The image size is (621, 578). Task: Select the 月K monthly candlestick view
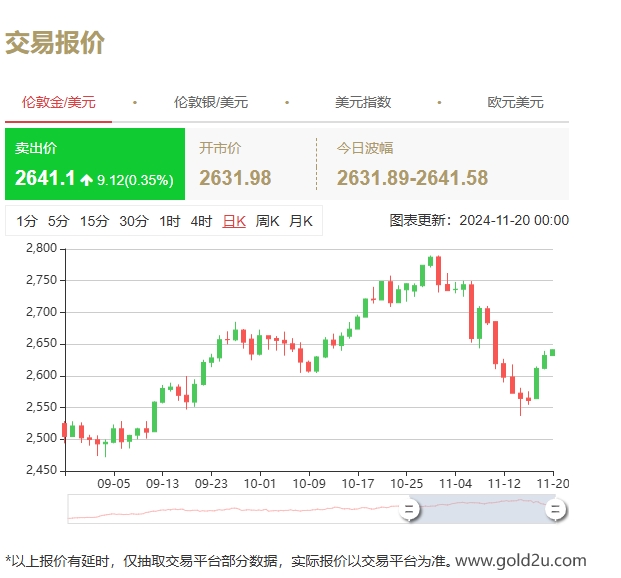(x=301, y=221)
